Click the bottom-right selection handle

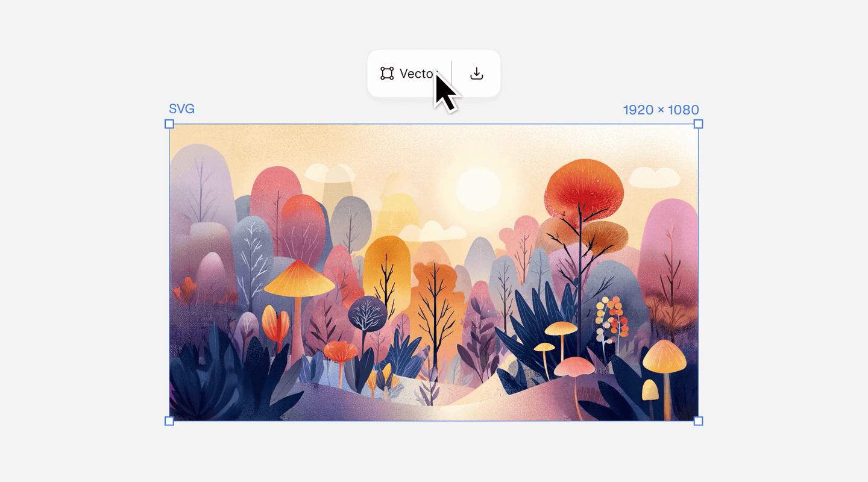pos(698,421)
